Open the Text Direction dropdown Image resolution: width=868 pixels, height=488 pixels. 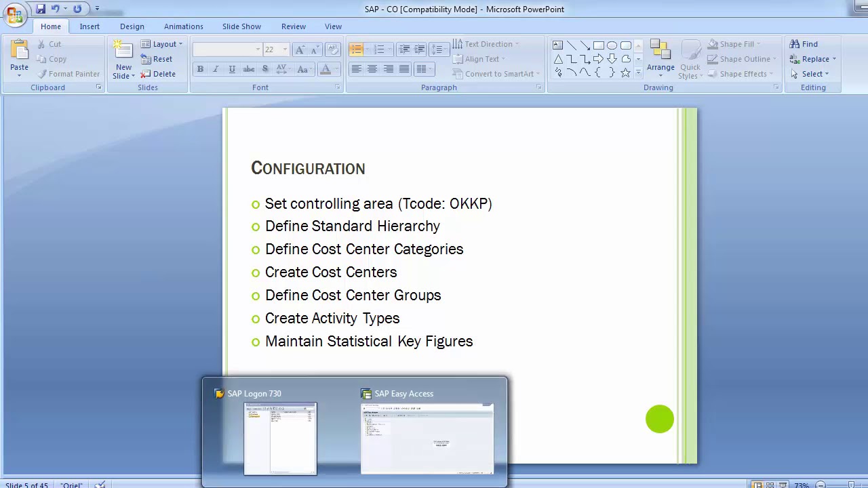point(486,44)
